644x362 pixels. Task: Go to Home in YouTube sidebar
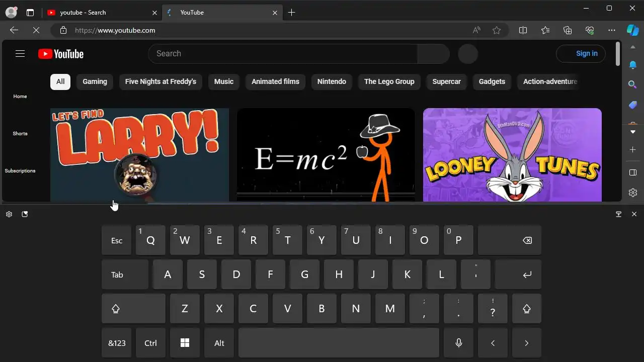coord(20,96)
